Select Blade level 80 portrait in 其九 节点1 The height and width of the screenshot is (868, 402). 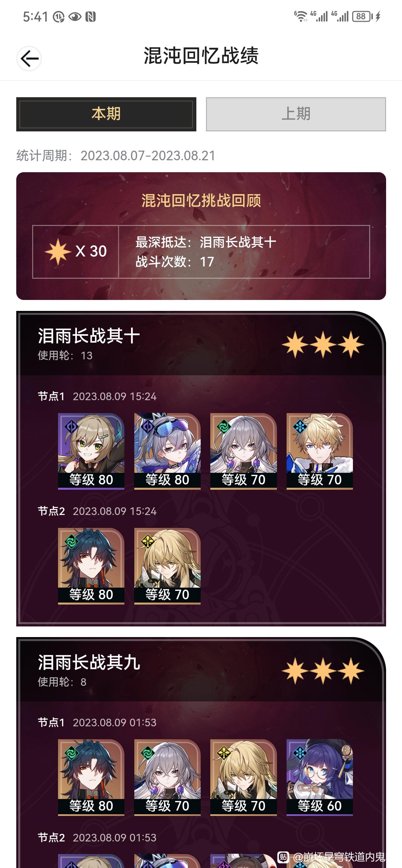(91, 777)
